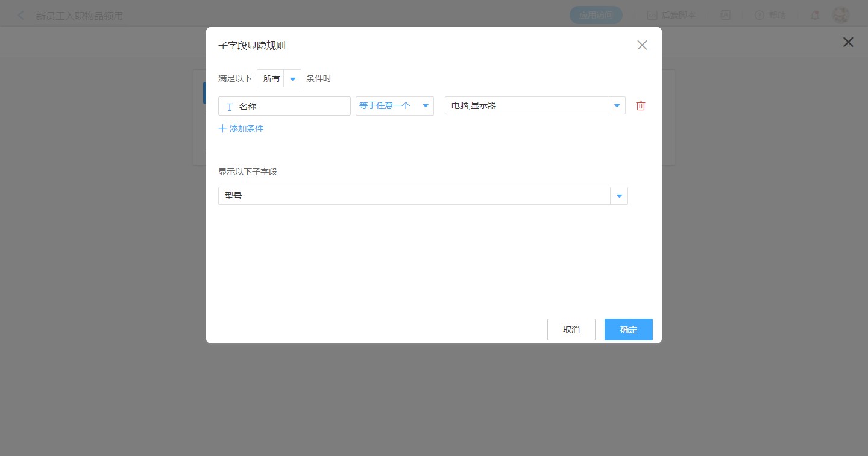Click the 应用访问 button
Screen dimensions: 868x456
tap(596, 16)
